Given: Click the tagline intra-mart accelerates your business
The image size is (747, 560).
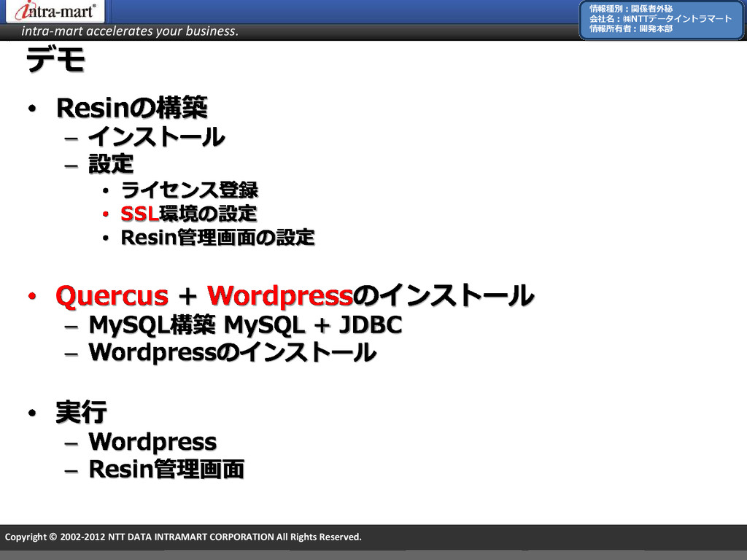Looking at the screenshot, I should 130,31.
